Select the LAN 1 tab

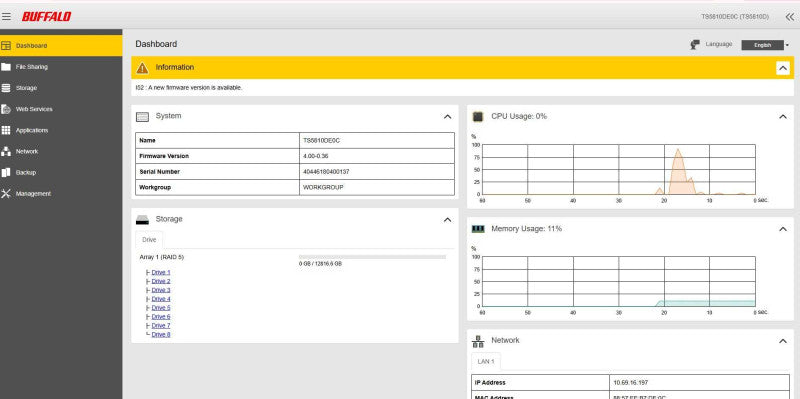click(x=486, y=361)
